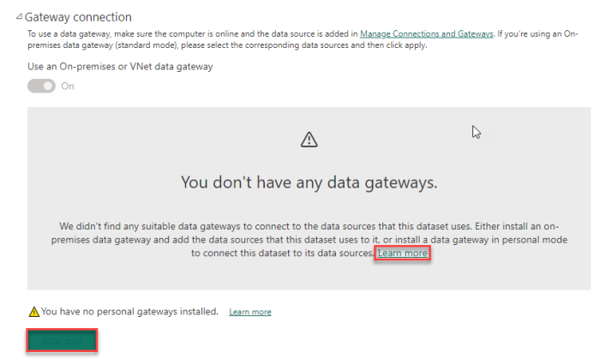Click the yellow warning icon for personal gateways
This screenshot has height=364, width=600.
(x=33, y=312)
